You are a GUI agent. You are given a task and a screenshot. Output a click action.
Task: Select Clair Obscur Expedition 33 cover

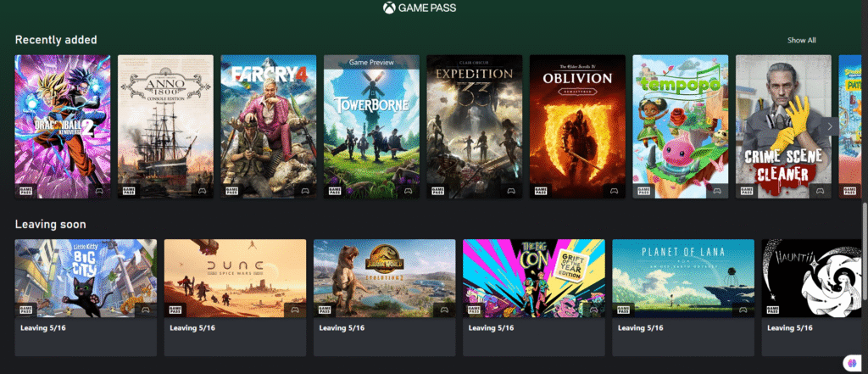click(x=475, y=126)
